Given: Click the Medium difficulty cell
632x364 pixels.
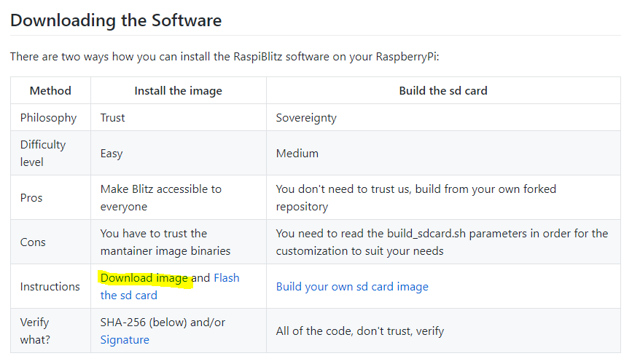Looking at the screenshot, I should click(297, 154).
